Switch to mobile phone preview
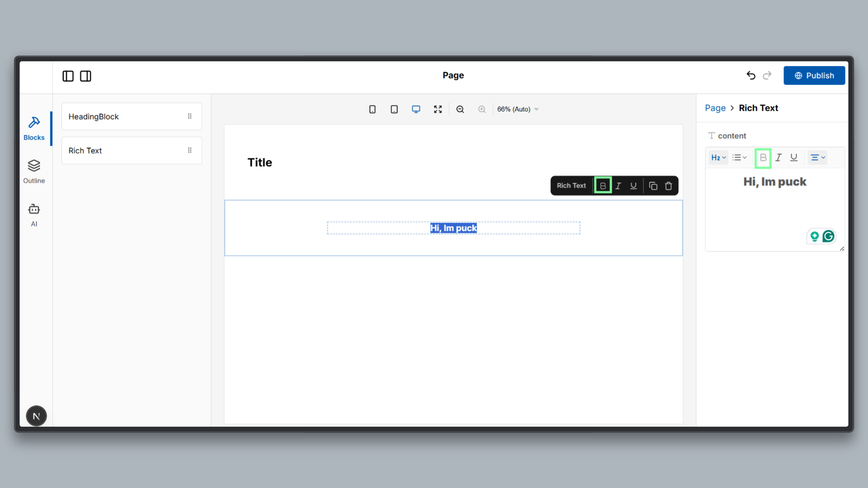 point(372,109)
